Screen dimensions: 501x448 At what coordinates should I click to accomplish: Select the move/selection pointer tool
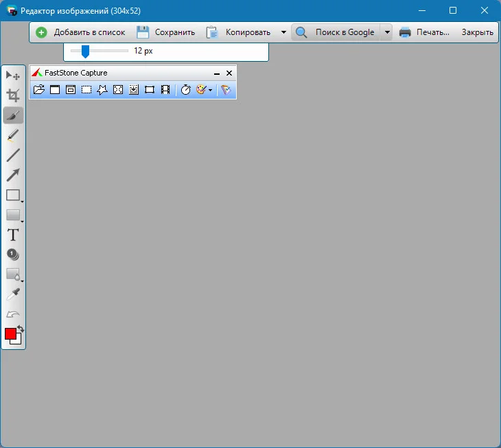pos(13,75)
